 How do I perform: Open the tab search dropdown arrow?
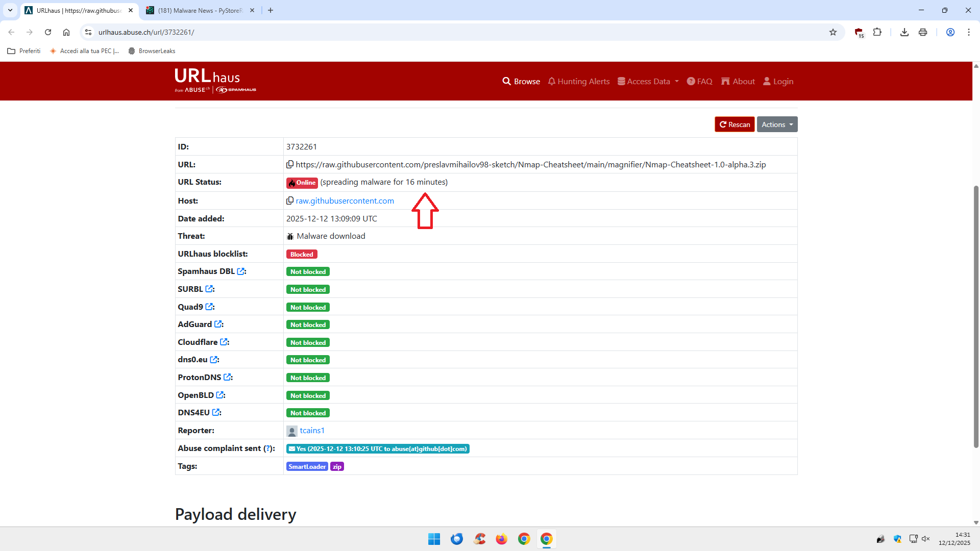tap(10, 10)
